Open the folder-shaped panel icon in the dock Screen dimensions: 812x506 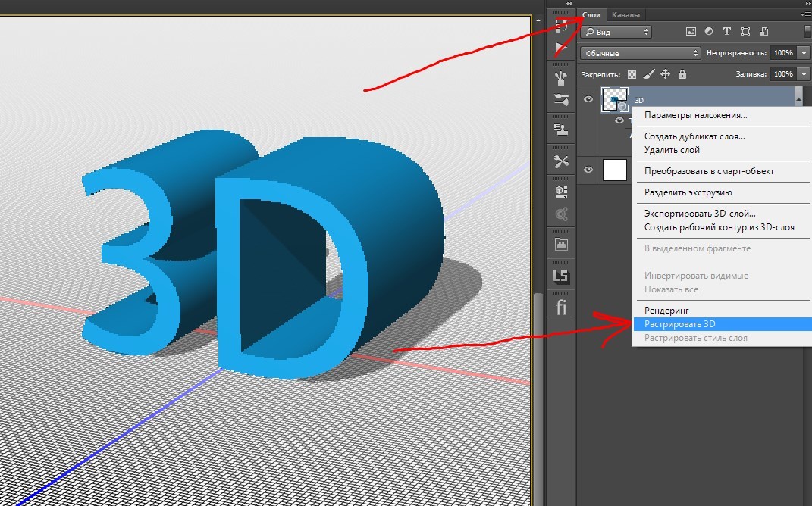coord(561,244)
